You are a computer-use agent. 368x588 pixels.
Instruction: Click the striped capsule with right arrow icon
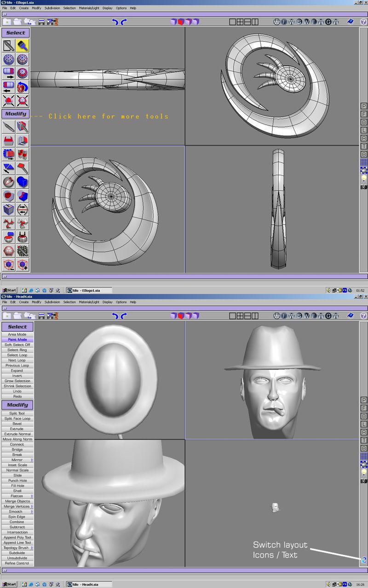coord(9,73)
